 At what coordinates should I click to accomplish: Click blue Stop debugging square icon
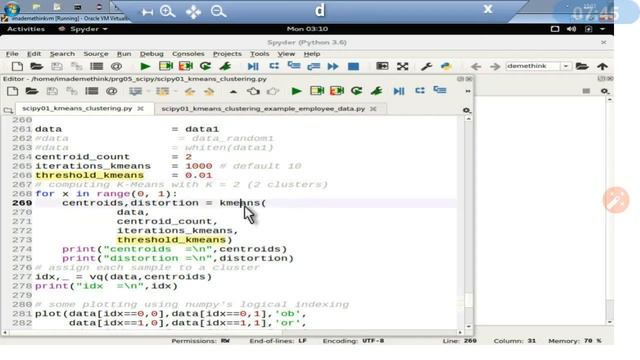(353, 66)
